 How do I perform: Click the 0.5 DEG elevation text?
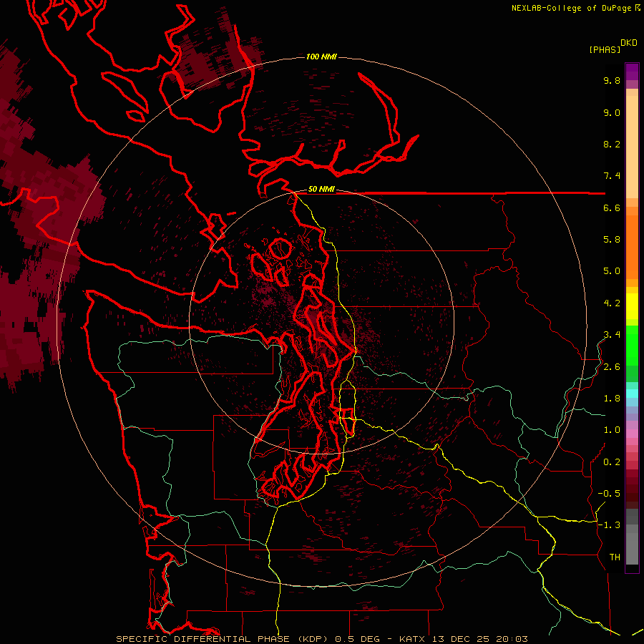click(x=357, y=639)
